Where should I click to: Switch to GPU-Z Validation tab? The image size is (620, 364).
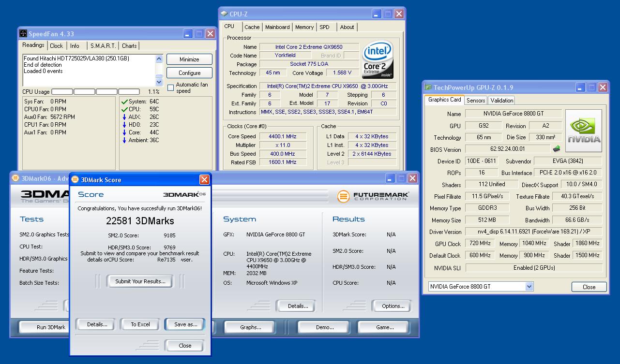[501, 101]
